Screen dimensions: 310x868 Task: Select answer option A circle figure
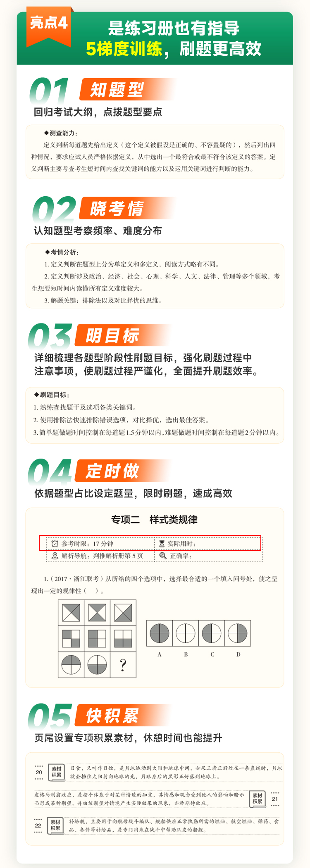point(160,633)
